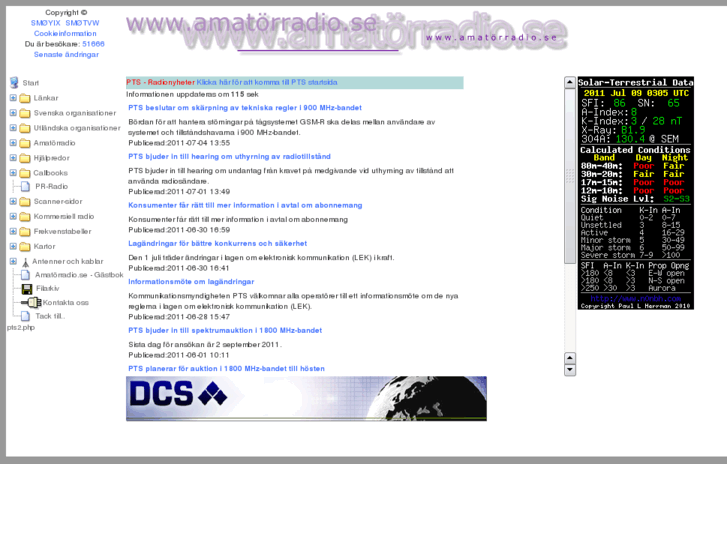The width and height of the screenshot is (727, 545).
Task: Expand the Hjälpredor tree node
Action: pos(13,158)
